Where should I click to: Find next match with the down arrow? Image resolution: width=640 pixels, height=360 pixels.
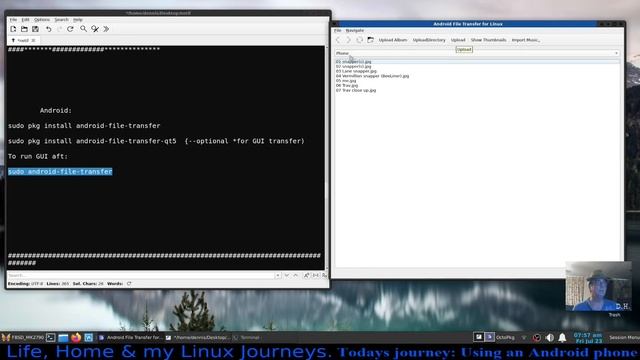287,276
